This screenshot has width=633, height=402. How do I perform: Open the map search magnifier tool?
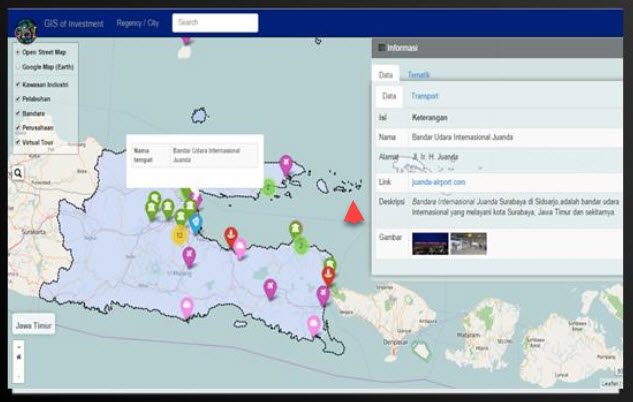point(18,173)
